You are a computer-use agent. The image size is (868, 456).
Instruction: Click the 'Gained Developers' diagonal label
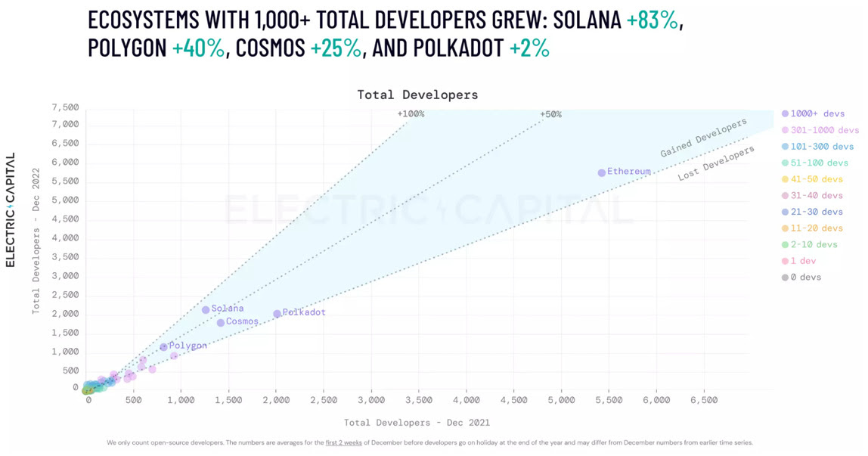click(x=704, y=137)
